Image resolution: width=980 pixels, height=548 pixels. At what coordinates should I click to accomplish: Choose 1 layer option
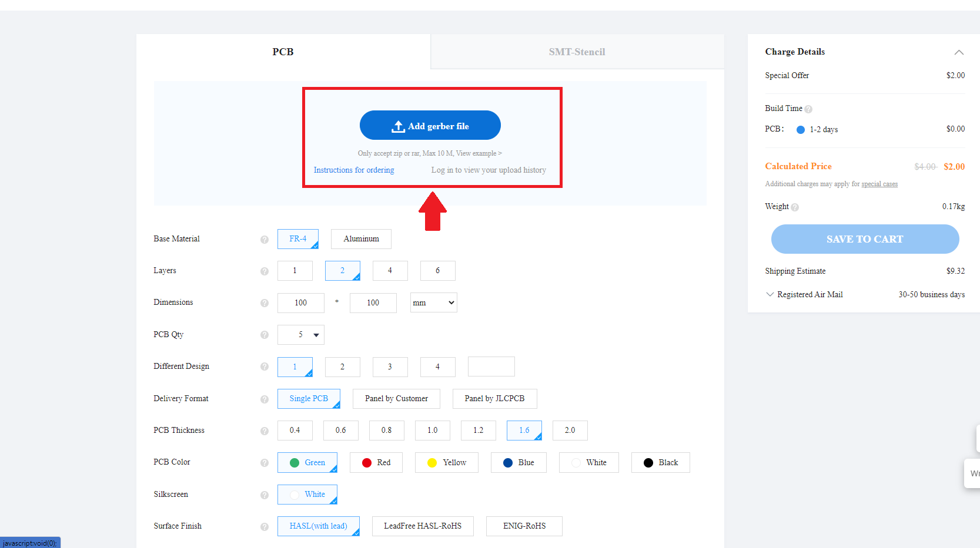point(295,271)
